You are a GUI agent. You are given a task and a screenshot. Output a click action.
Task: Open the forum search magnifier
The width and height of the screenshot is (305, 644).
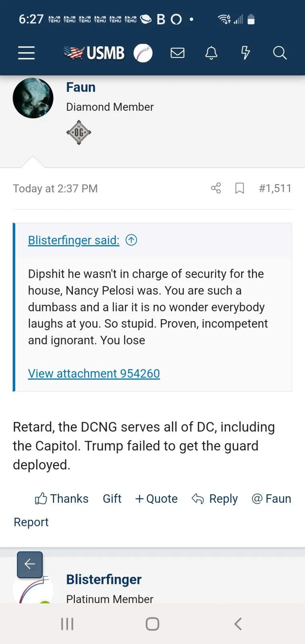pos(280,53)
